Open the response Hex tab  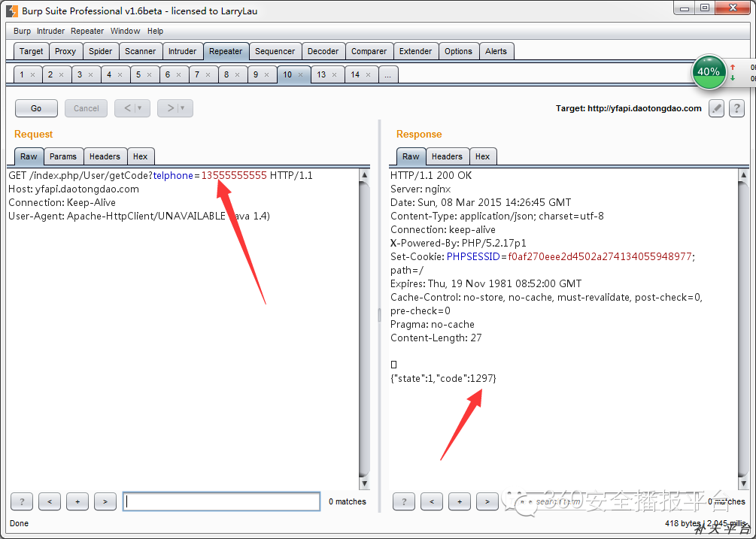tap(483, 156)
